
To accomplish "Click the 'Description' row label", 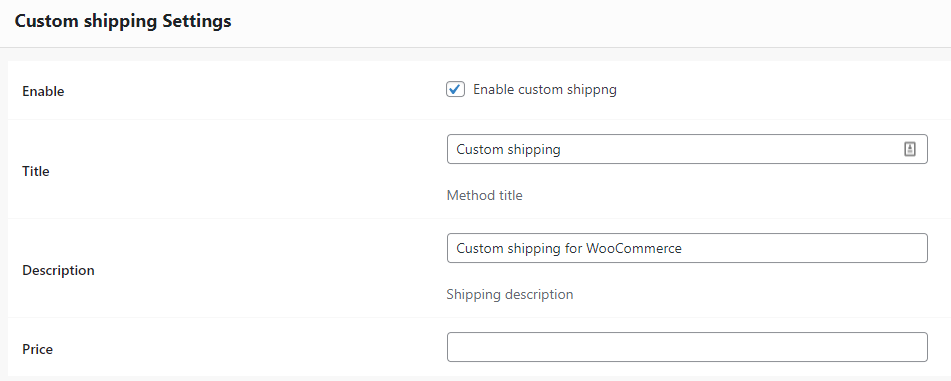I will pyautogui.click(x=58, y=271).
